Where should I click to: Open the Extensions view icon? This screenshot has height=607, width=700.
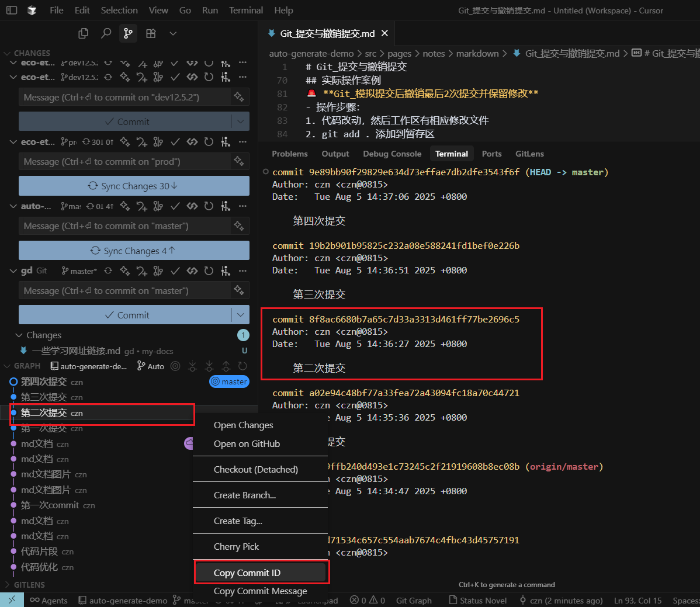point(151,33)
